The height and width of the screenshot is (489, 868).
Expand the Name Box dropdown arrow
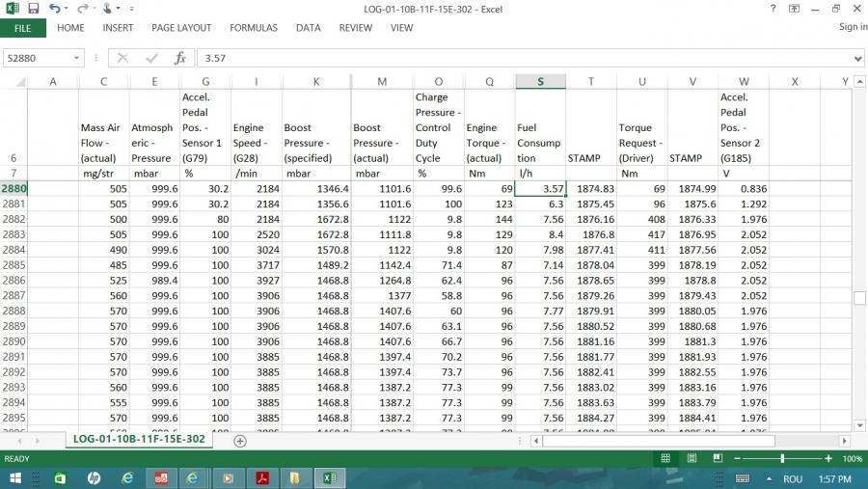click(77, 58)
